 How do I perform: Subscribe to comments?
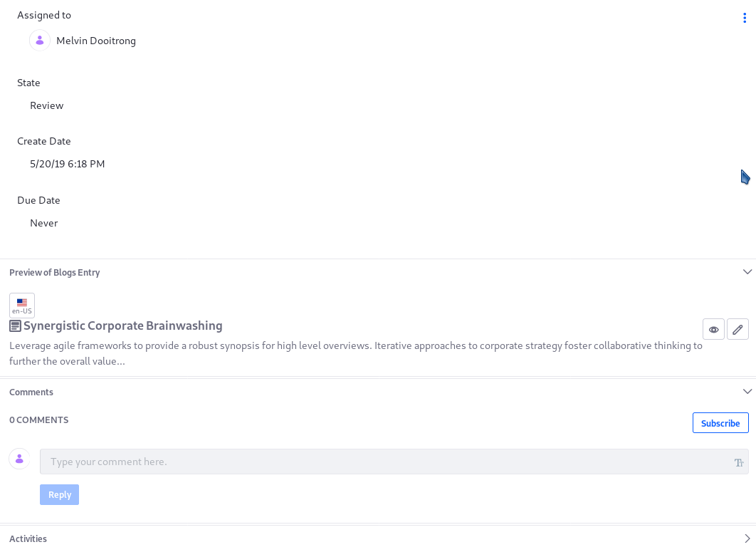(720, 423)
